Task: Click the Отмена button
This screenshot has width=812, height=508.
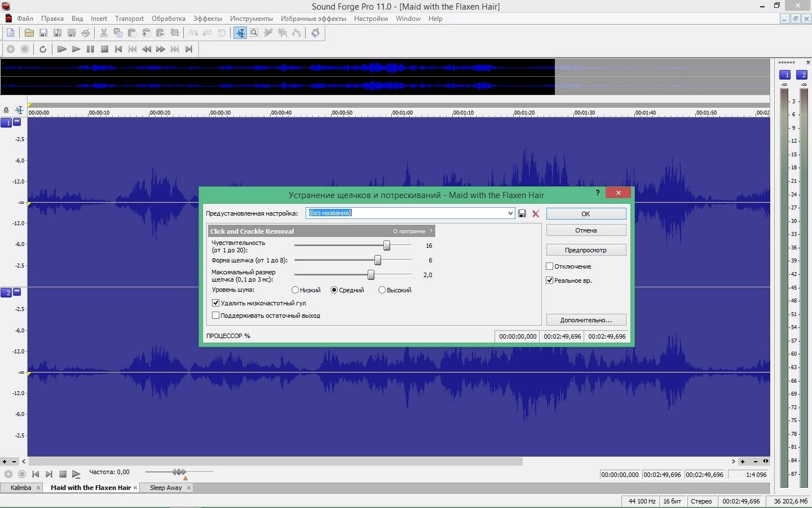Action: point(586,230)
